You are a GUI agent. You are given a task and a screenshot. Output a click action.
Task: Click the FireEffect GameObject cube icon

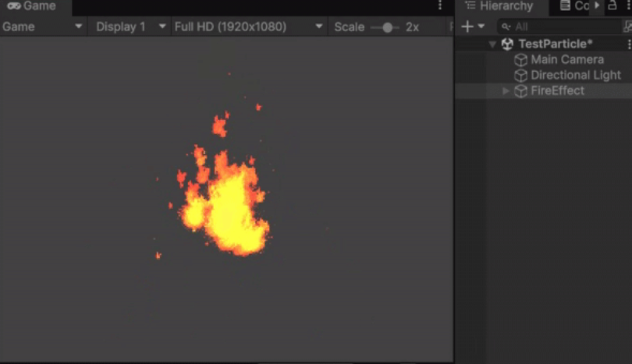(520, 91)
